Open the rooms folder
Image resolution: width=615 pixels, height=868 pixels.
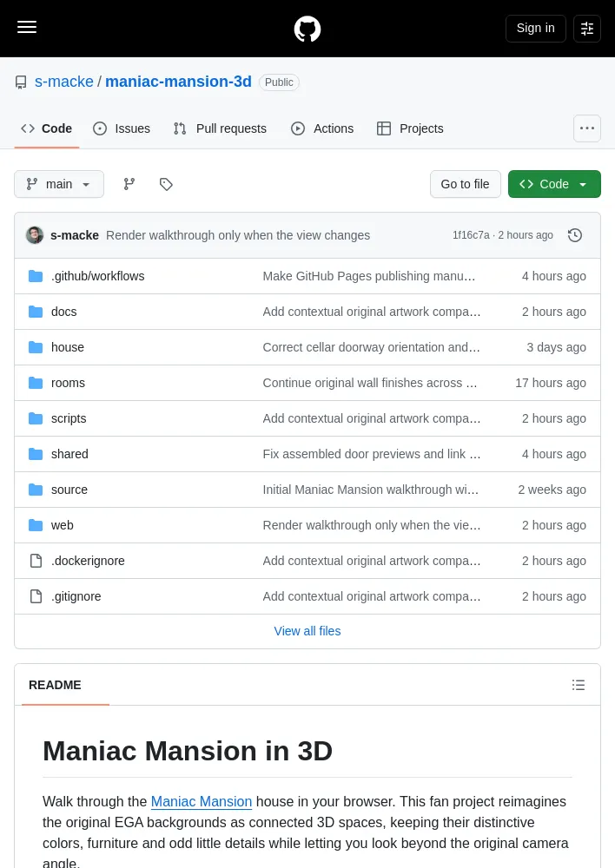click(x=68, y=383)
